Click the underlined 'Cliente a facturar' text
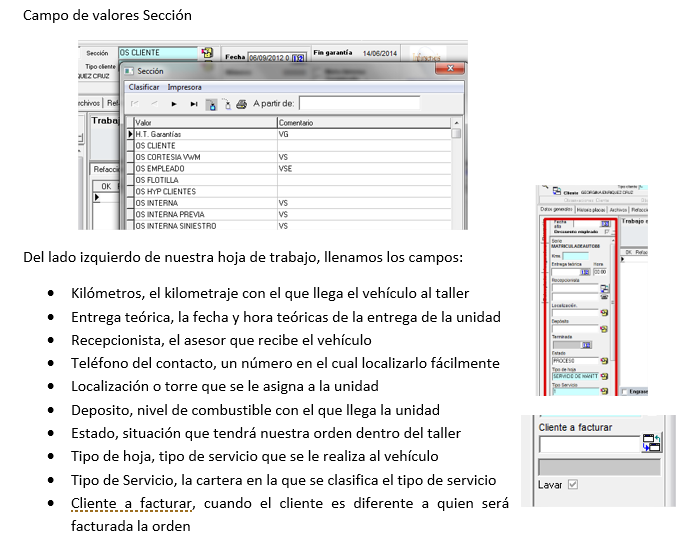 click(131, 503)
